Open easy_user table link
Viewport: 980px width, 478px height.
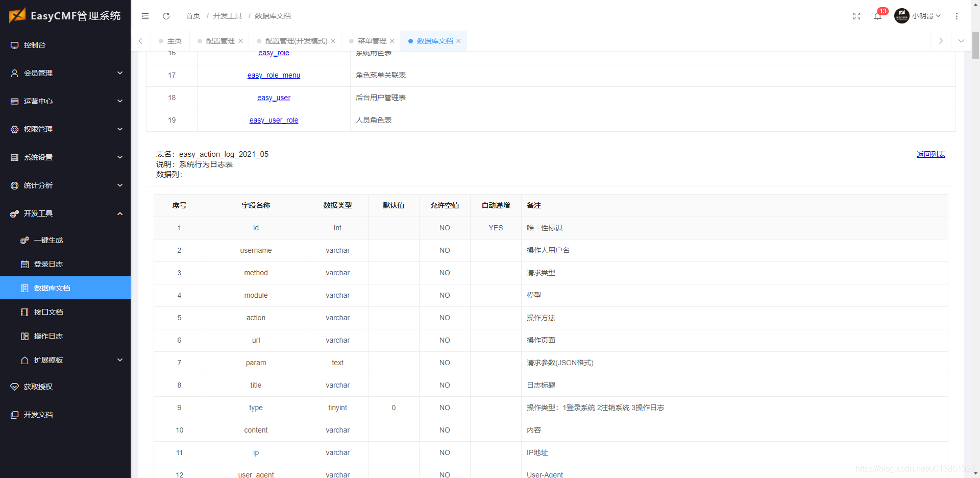click(274, 98)
